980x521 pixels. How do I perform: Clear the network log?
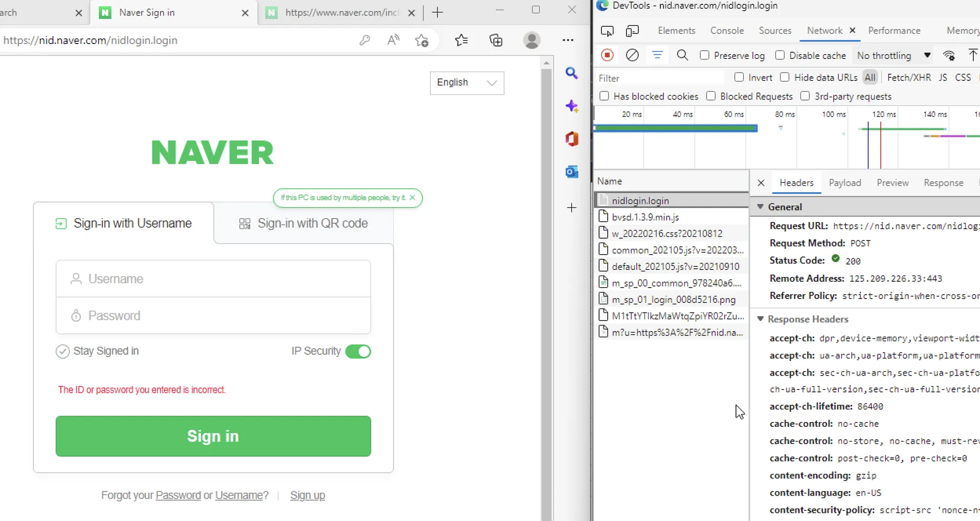coord(632,55)
